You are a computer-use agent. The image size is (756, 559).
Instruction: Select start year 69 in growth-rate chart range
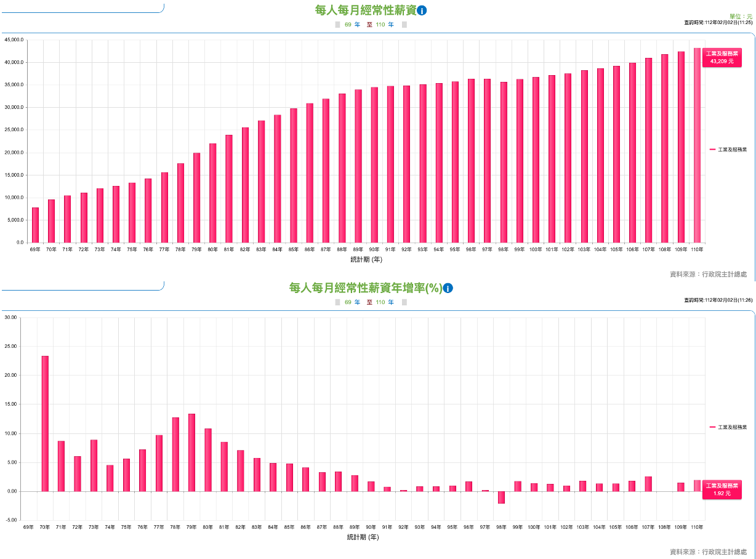coord(348,302)
